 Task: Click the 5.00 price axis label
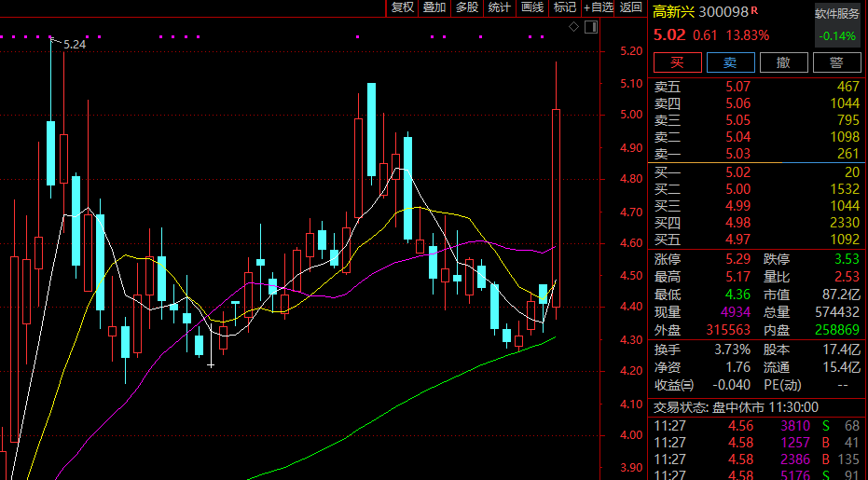coord(631,116)
